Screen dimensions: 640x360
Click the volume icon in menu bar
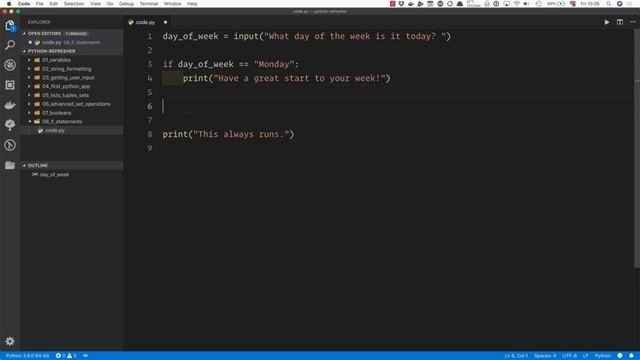[527, 4]
